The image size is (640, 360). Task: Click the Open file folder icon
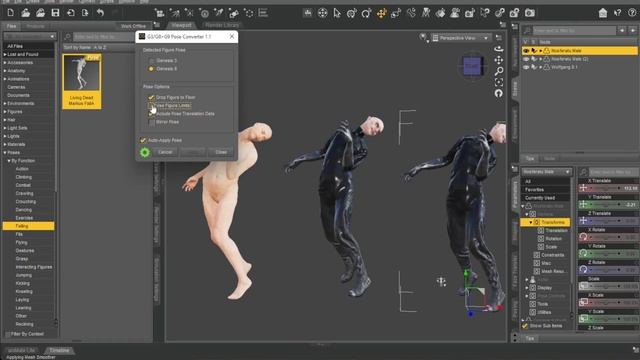point(25,13)
